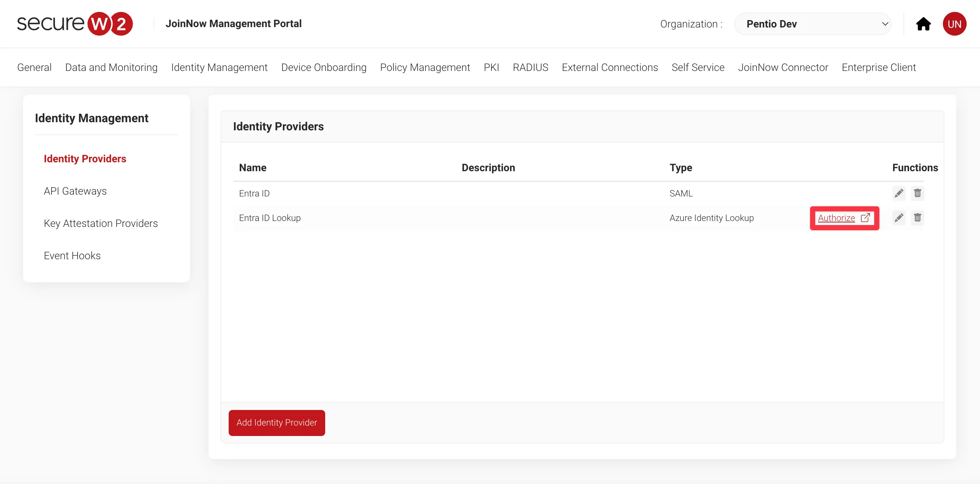This screenshot has height=485, width=980.
Task: Click the Entra ID Lookup row name
Action: pyautogui.click(x=270, y=218)
